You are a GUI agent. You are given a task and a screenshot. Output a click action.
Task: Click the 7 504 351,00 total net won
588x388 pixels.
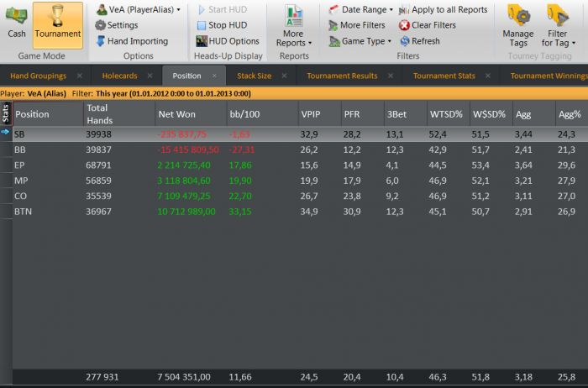(x=184, y=377)
